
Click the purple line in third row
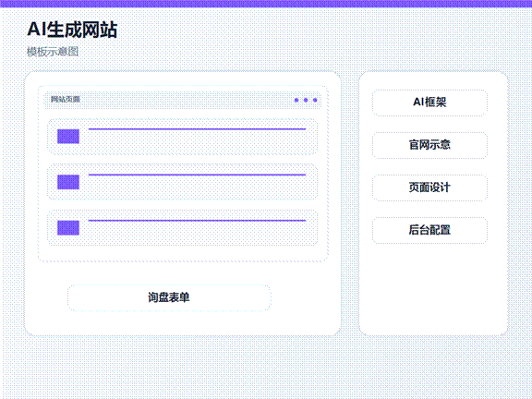tap(197, 221)
